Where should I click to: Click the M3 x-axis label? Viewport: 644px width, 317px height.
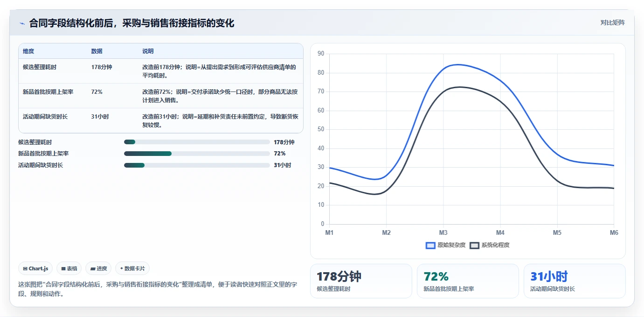[443, 232]
